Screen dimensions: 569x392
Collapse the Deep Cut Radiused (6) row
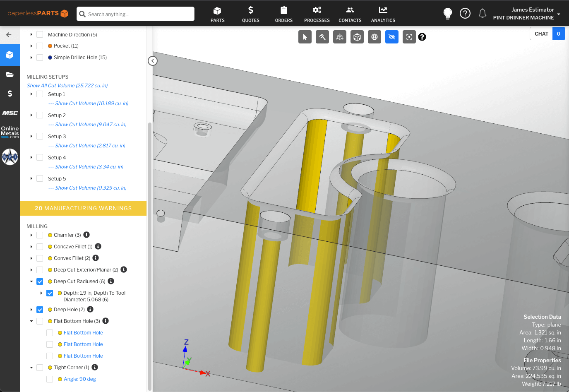click(31, 281)
